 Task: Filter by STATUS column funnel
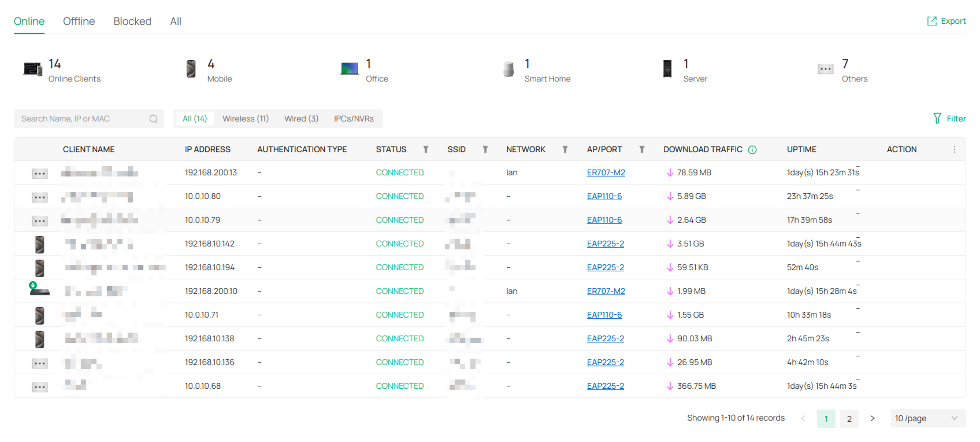426,150
